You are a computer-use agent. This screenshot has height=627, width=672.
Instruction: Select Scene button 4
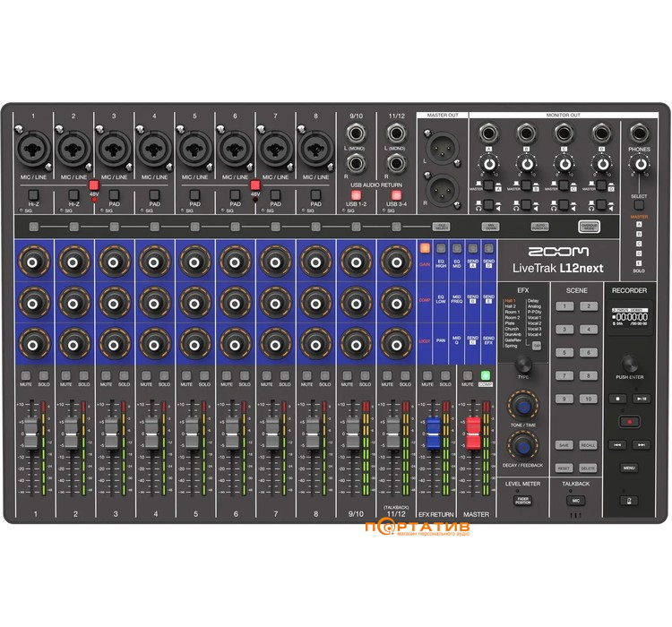click(x=589, y=329)
